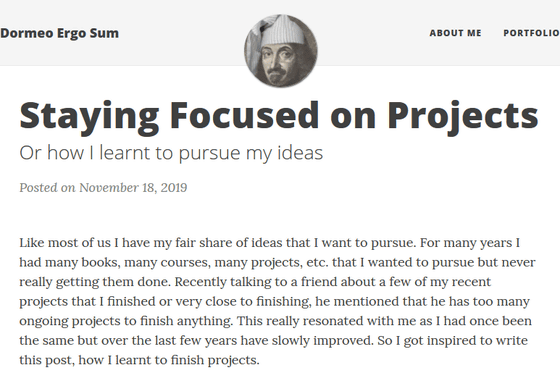Click the subtitle about pursuing my ideas

pyautogui.click(x=171, y=153)
